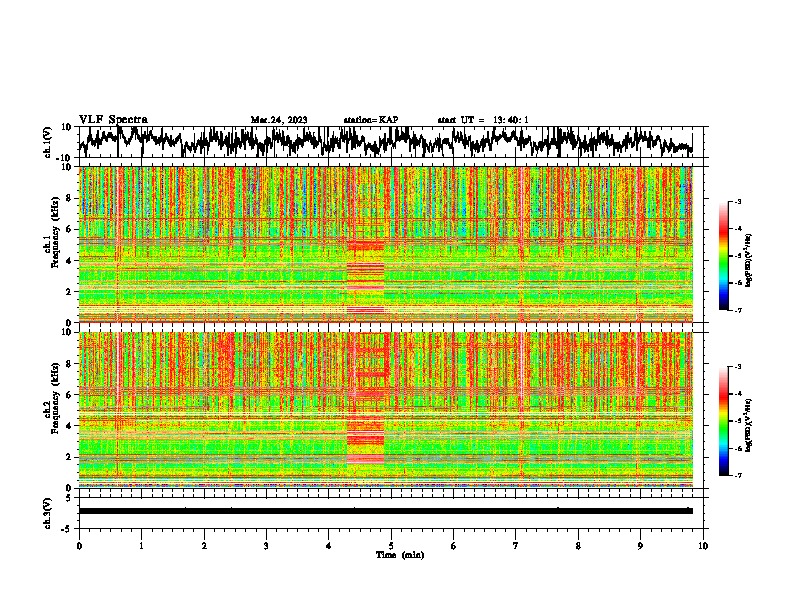Click the "VLF Spectra" title text
Screen dimensions: 792x612
coord(113,120)
